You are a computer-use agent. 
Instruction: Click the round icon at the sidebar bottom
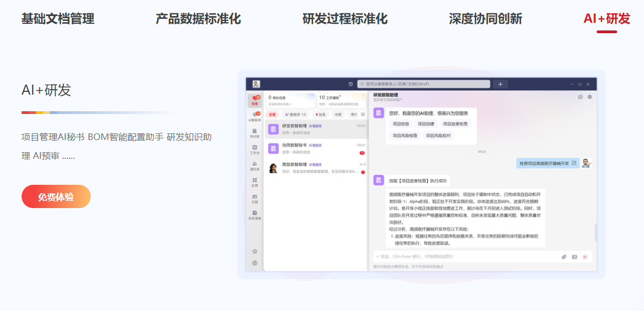click(x=255, y=263)
